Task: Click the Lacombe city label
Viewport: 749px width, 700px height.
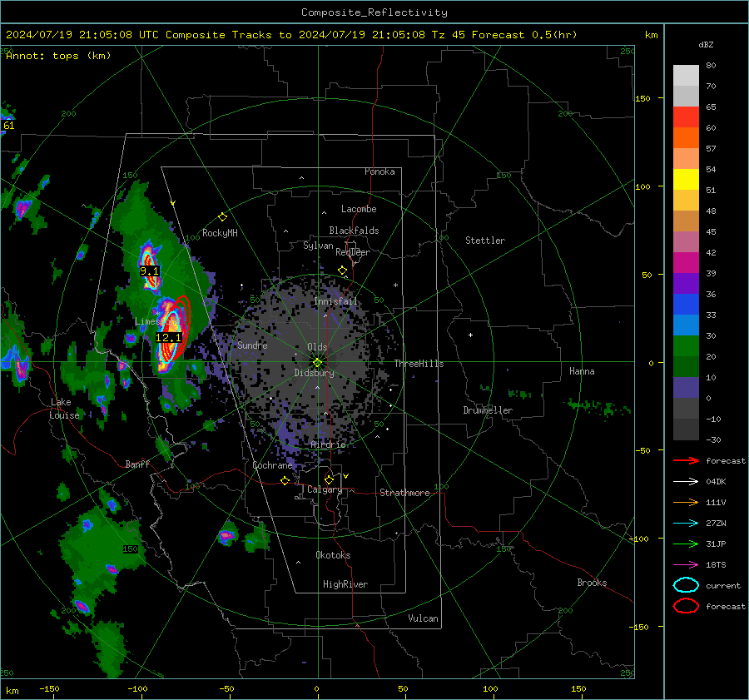Action: [x=359, y=209]
